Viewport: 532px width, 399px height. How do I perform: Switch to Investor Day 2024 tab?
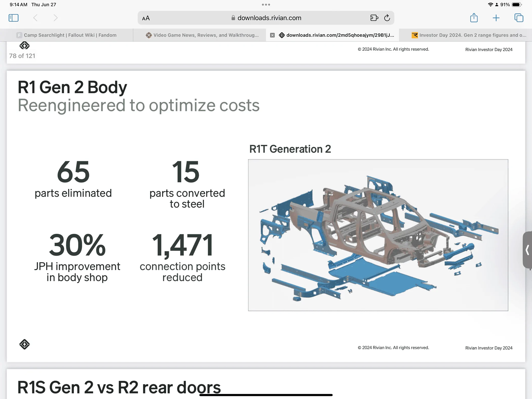click(x=466, y=35)
